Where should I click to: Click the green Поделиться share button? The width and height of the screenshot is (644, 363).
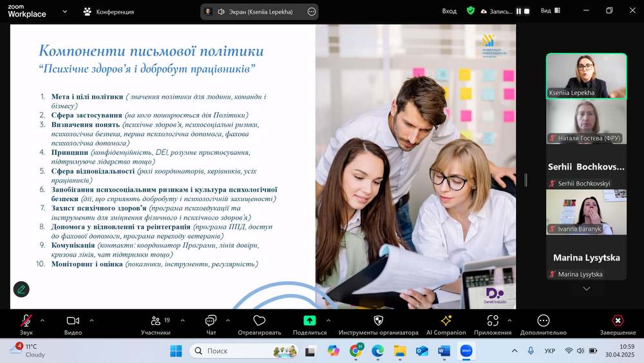pyautogui.click(x=309, y=321)
